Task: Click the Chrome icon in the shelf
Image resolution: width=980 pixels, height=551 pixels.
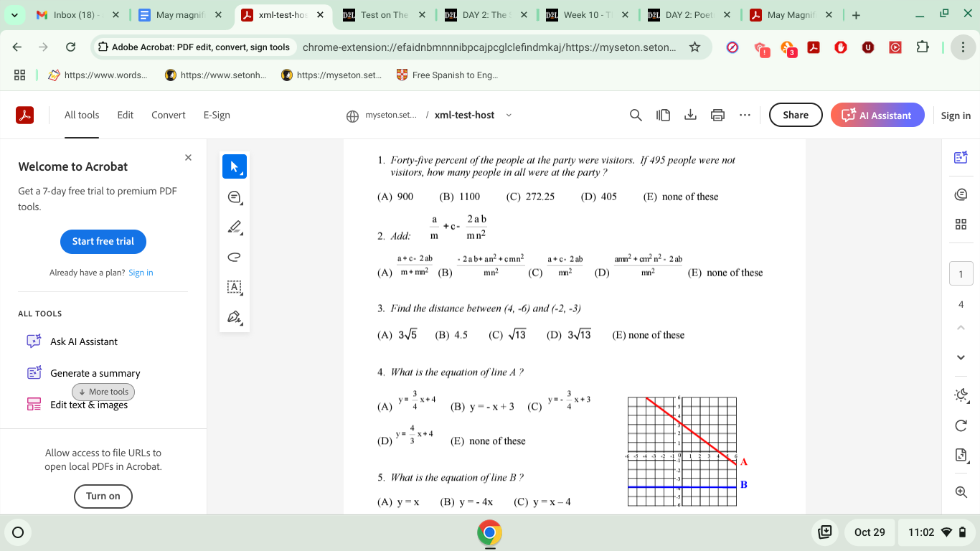Action: click(x=490, y=532)
